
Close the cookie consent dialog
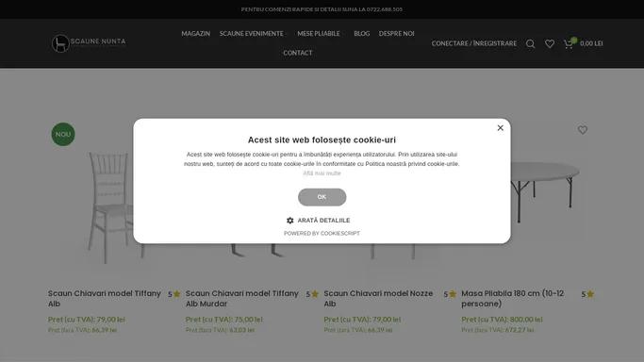tap(501, 128)
